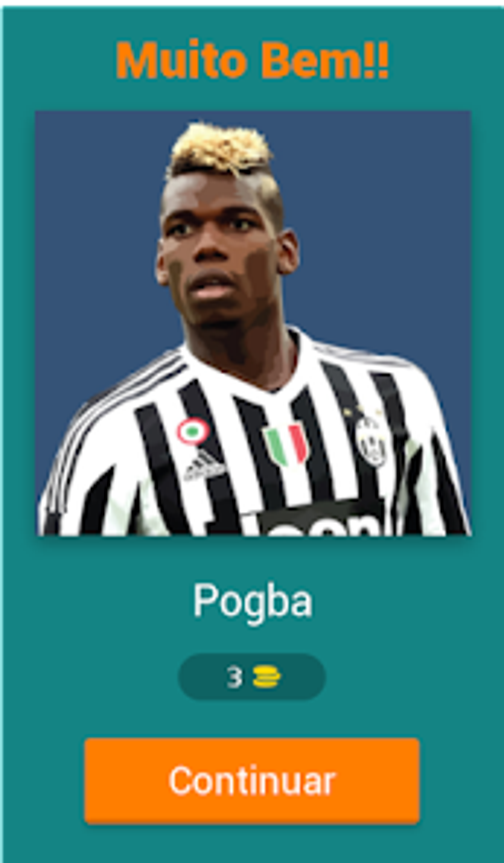The height and width of the screenshot is (863, 504).
Task: Open the player illustration image
Action: (x=253, y=323)
